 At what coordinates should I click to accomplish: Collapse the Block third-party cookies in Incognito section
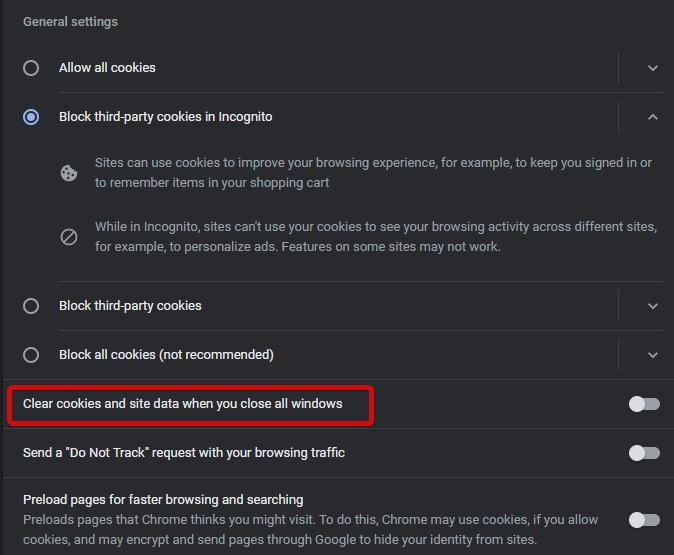653,117
